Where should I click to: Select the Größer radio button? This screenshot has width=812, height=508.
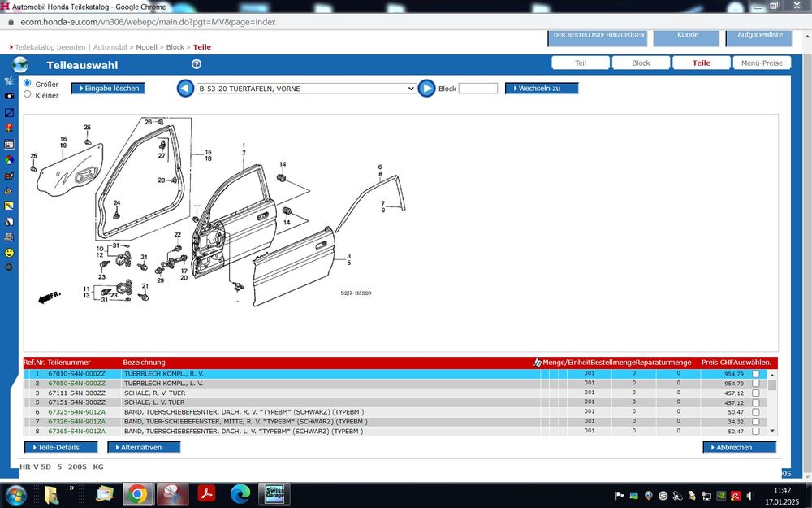point(28,83)
